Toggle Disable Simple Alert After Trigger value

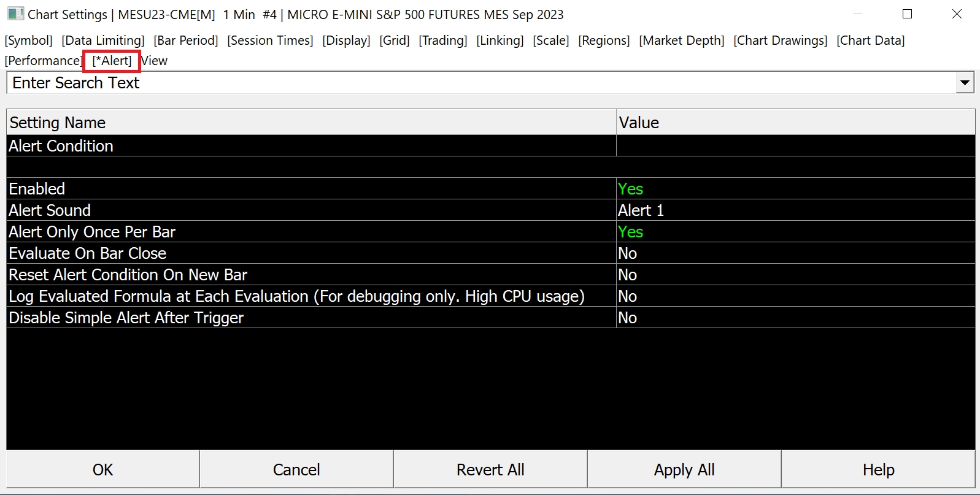(x=628, y=318)
